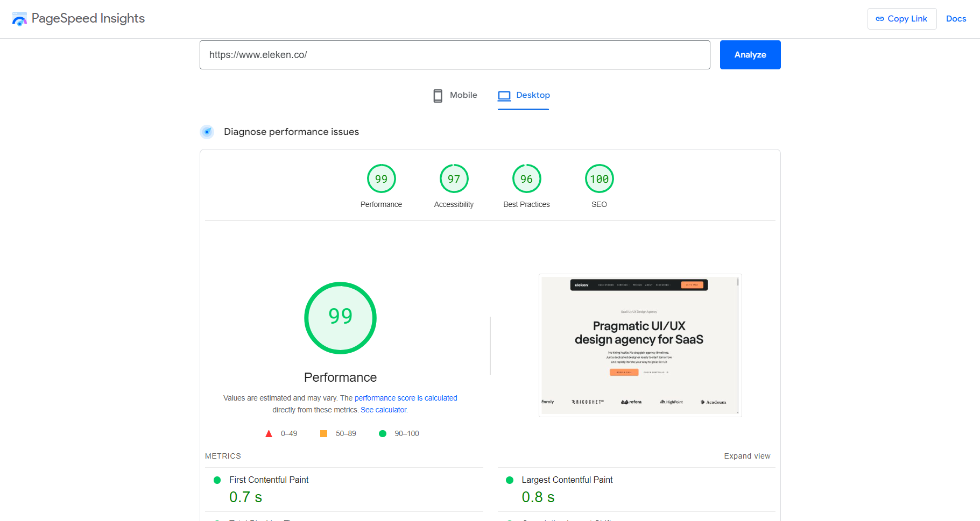Click the red triangle 0–49 legend icon
The height and width of the screenshot is (521, 980).
269,433
